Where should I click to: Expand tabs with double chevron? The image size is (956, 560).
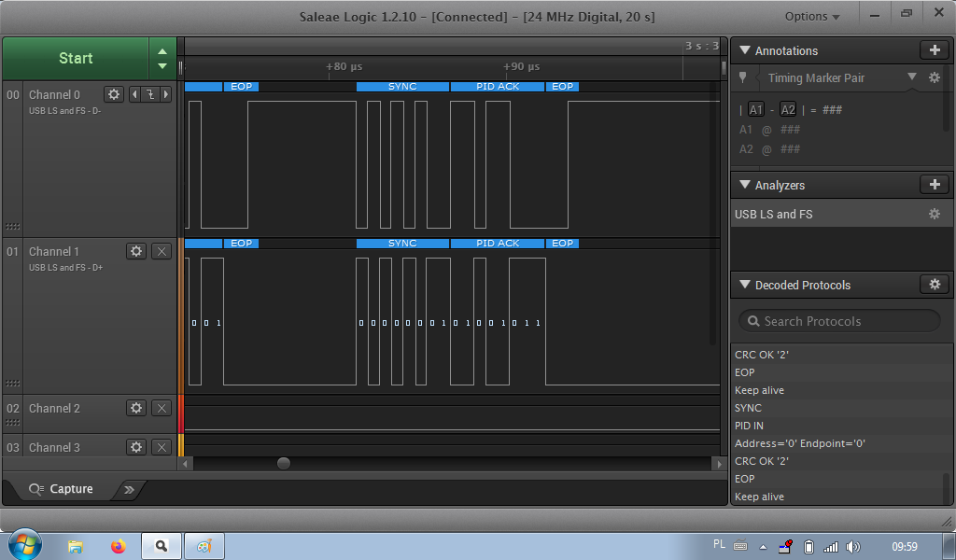129,489
